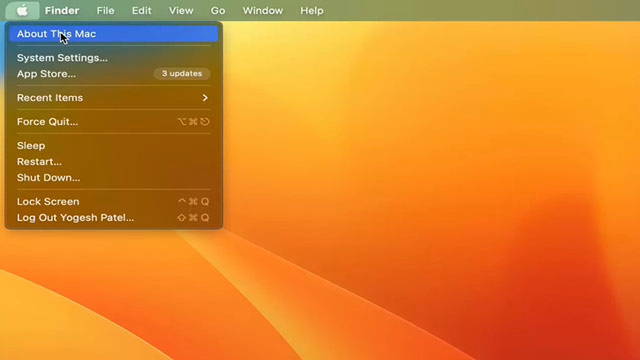The width and height of the screenshot is (640, 360).
Task: Open the Go menu
Action: point(218,11)
